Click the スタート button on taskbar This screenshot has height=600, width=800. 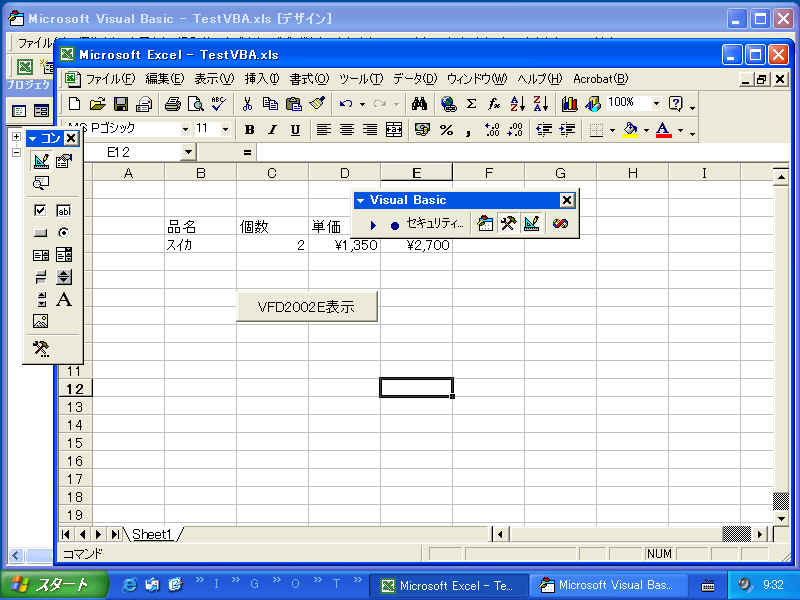pyautogui.click(x=55, y=585)
